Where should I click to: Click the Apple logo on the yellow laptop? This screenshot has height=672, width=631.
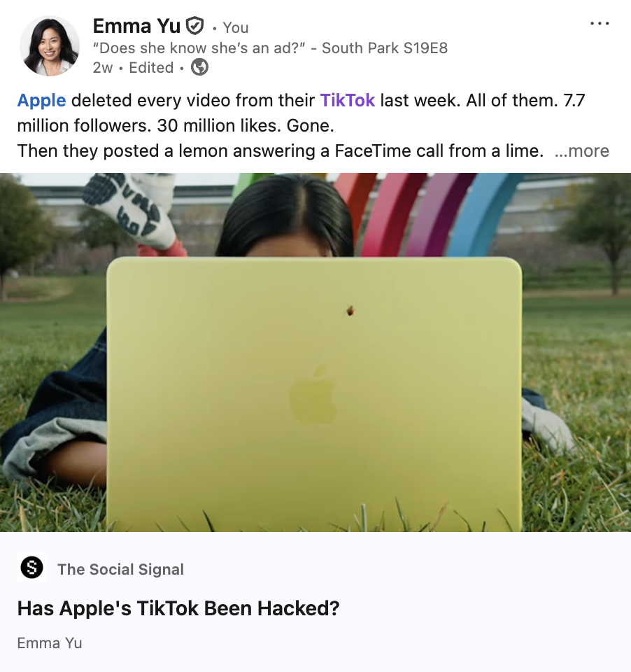313,394
